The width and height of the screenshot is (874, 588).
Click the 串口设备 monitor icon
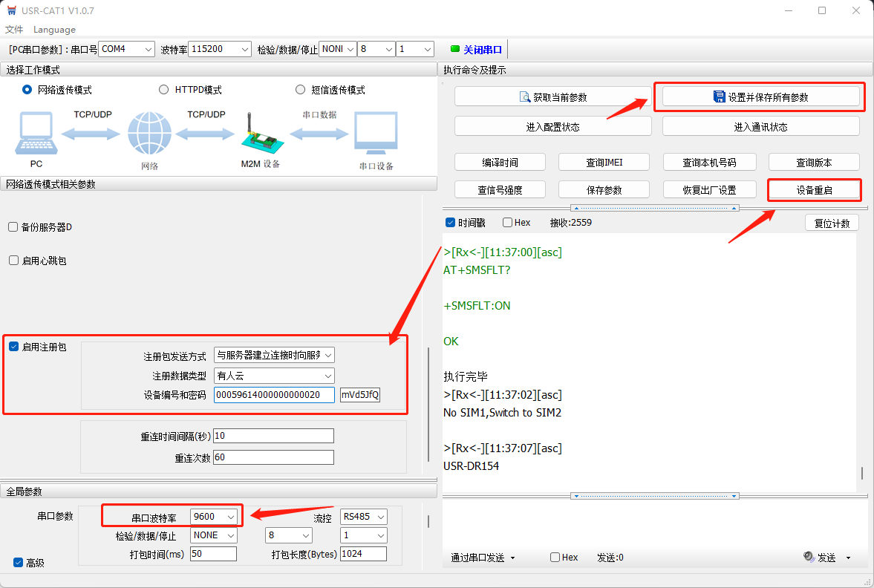[376, 134]
